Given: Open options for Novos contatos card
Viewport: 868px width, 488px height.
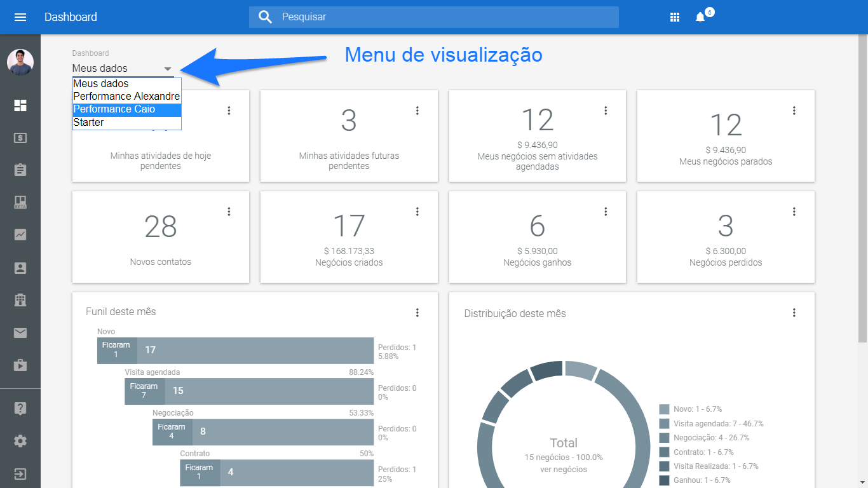Looking at the screenshot, I should coord(229,212).
